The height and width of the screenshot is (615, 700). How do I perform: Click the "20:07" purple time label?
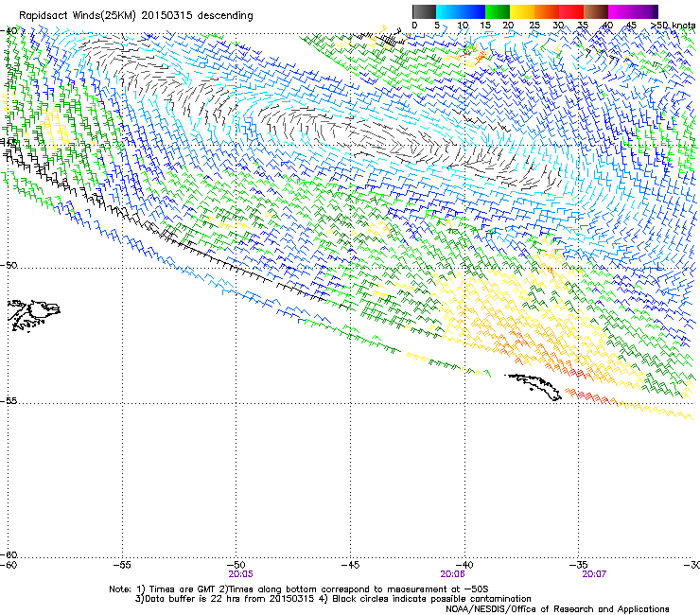pyautogui.click(x=594, y=574)
